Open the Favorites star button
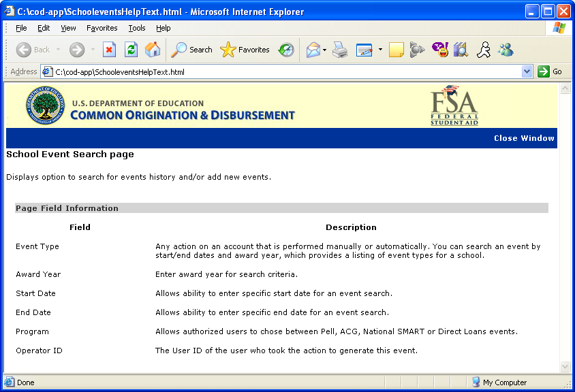575x392 pixels. [245, 50]
